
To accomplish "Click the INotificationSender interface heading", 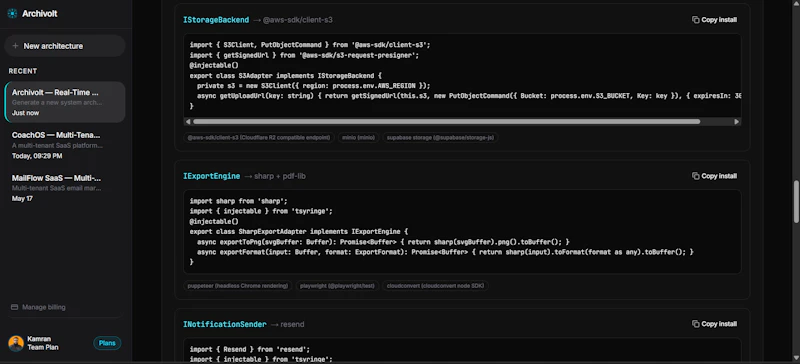I will pyautogui.click(x=224, y=324).
